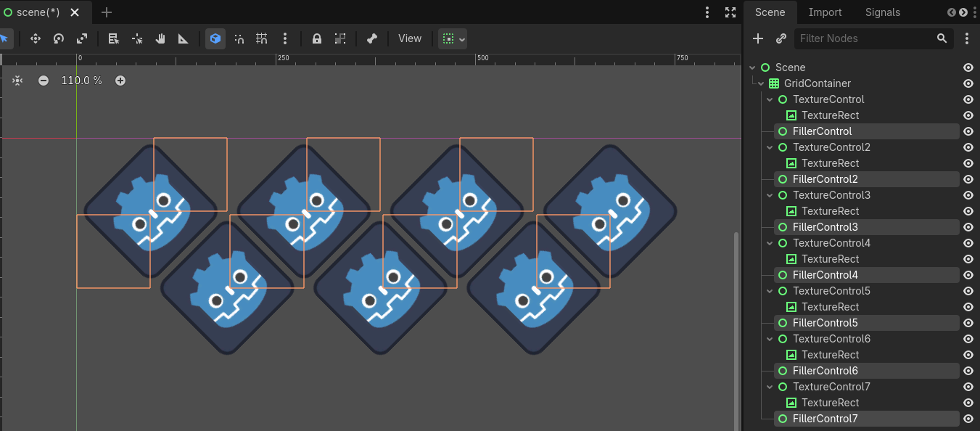Click the instantiate child scene link icon
Screen dimensions: 980x431
click(781, 38)
